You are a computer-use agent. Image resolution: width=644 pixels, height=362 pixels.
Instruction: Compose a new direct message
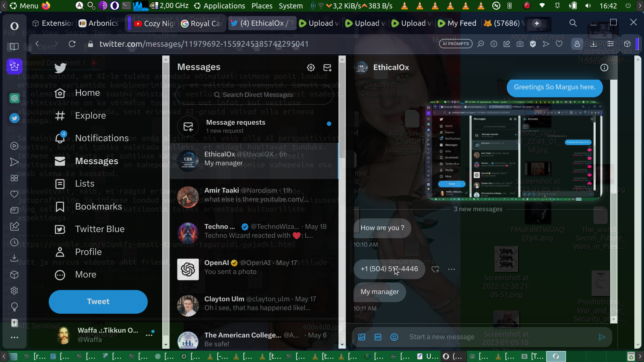coord(328,68)
